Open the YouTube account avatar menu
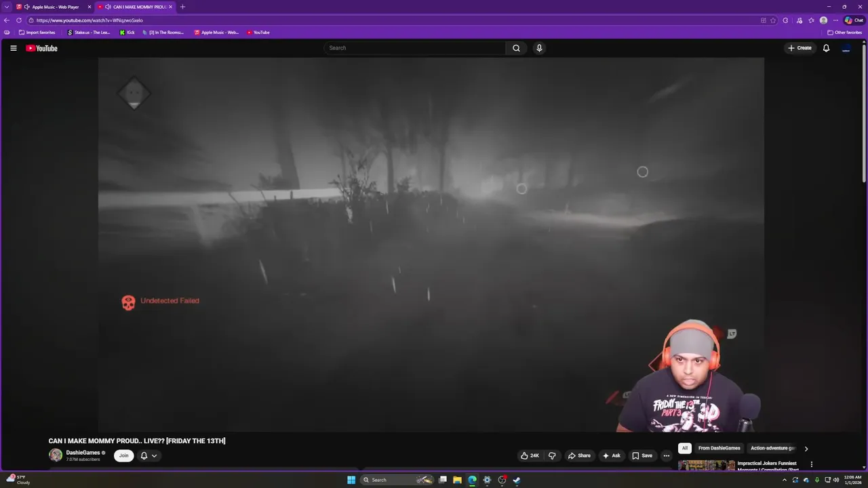 tap(846, 48)
